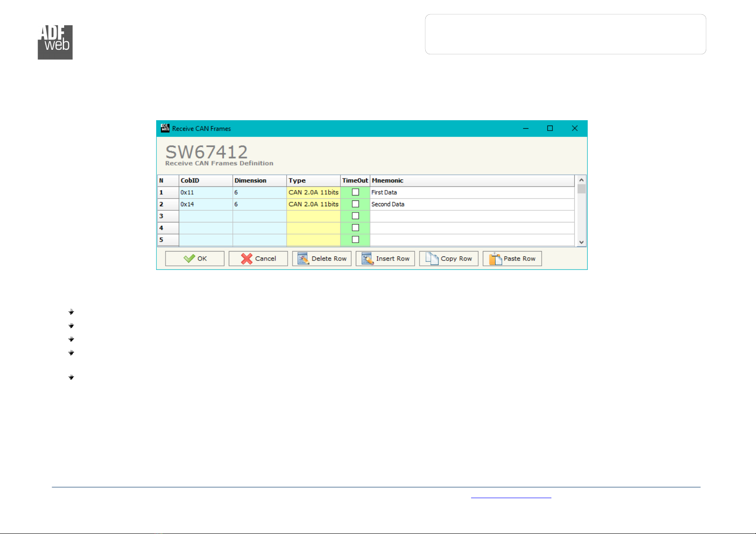Screen dimensions: 756x534
Task: Click the Cancel button
Action: (258, 259)
